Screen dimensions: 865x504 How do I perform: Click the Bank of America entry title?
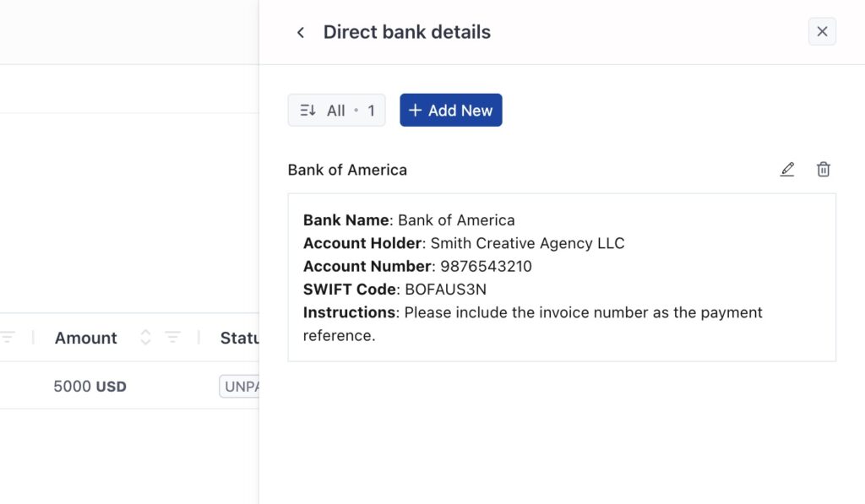click(x=347, y=170)
